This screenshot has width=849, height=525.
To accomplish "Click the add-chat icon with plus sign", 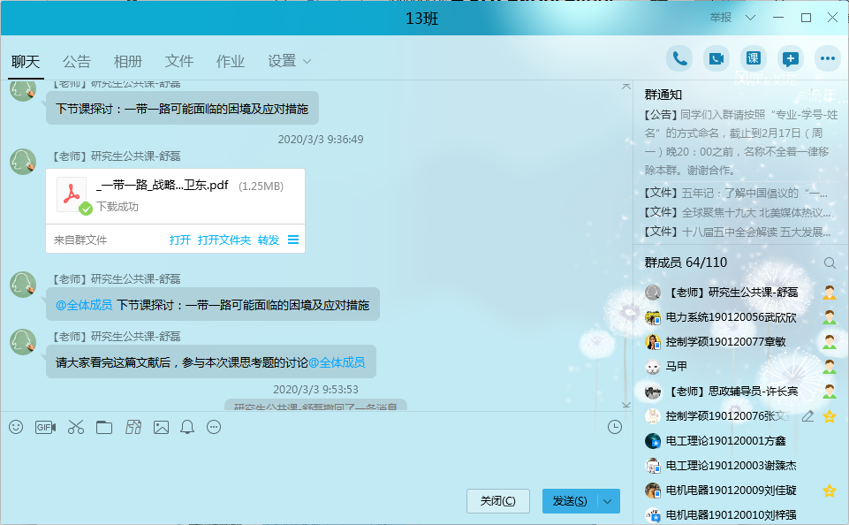I will [790, 59].
